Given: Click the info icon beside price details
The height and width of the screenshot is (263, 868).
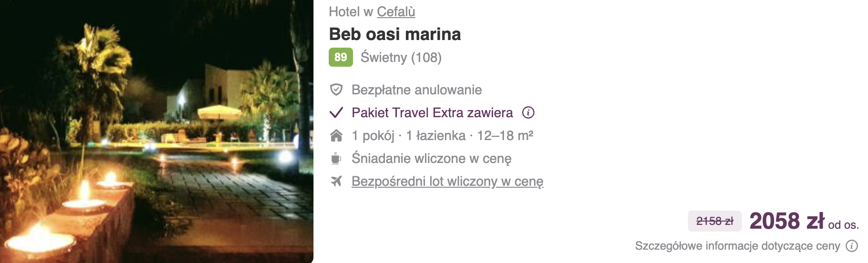Looking at the screenshot, I should pos(852,246).
